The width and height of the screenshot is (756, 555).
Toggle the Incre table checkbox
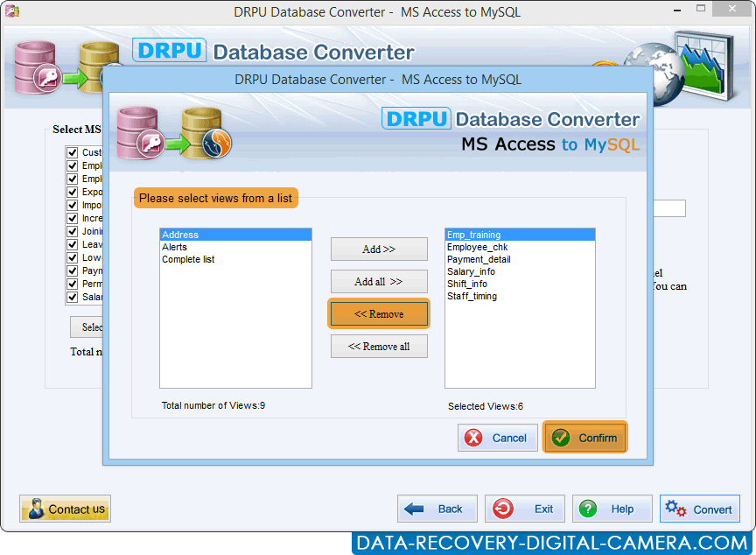73,218
